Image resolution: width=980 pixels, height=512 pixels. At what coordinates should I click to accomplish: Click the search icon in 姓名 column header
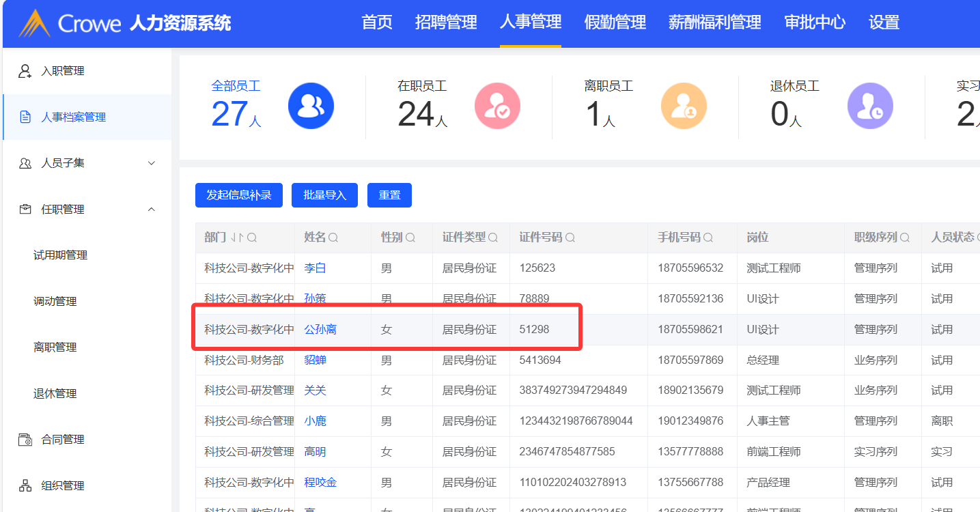333,238
